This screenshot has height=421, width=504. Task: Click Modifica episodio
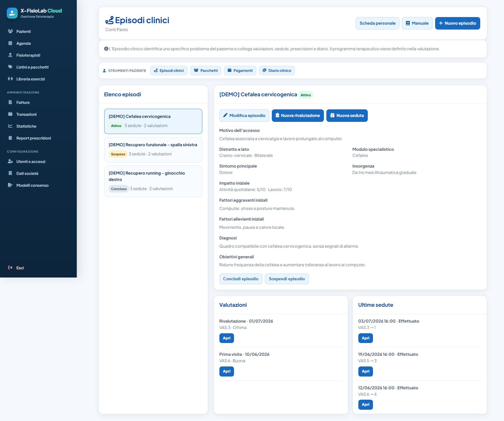pyautogui.click(x=244, y=115)
